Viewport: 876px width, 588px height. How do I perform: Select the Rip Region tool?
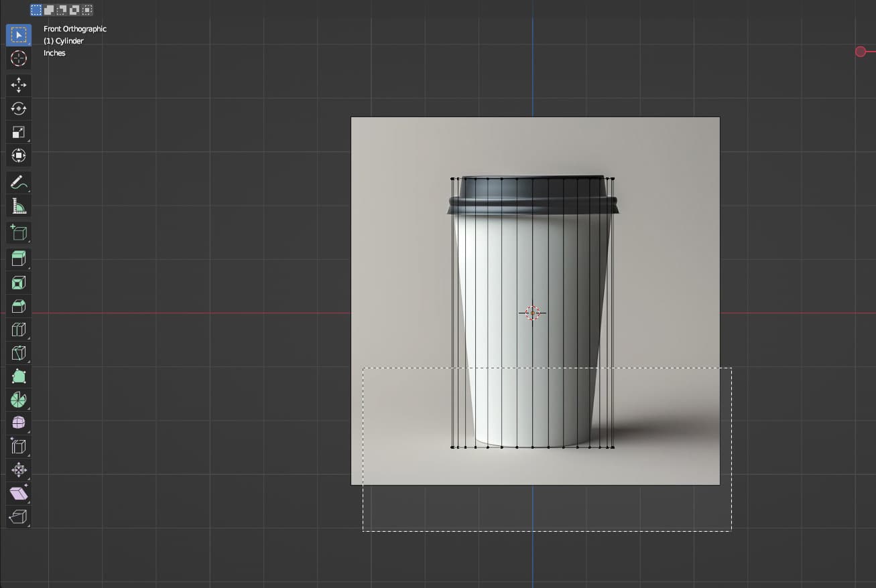19,517
